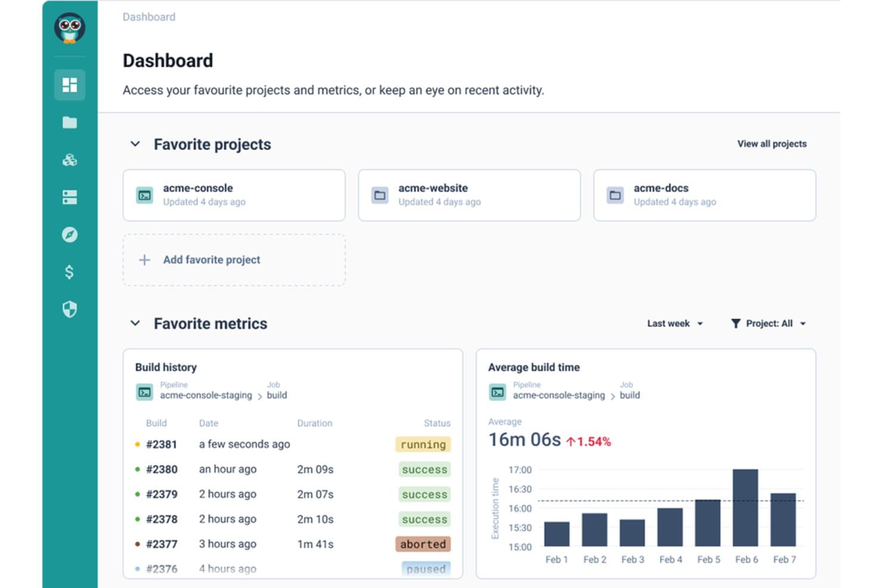Open build #2379
This screenshot has height=588, width=882.
pyautogui.click(x=162, y=494)
